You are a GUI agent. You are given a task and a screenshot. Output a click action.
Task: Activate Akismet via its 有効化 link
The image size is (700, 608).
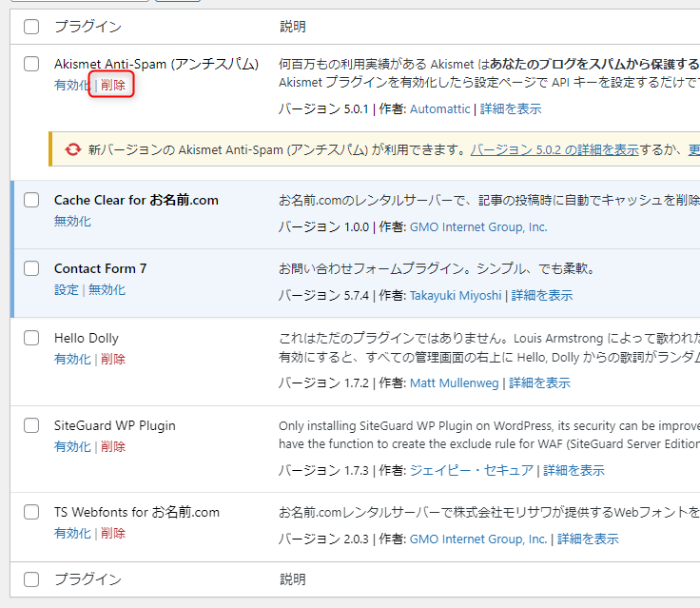(x=72, y=85)
